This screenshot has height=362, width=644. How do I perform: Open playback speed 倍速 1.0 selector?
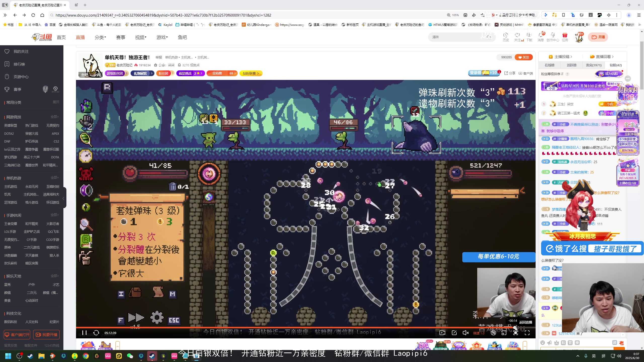(x=479, y=333)
